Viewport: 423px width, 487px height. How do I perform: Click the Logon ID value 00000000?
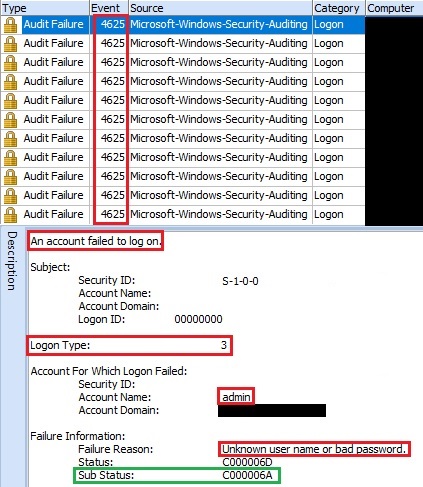(198, 319)
